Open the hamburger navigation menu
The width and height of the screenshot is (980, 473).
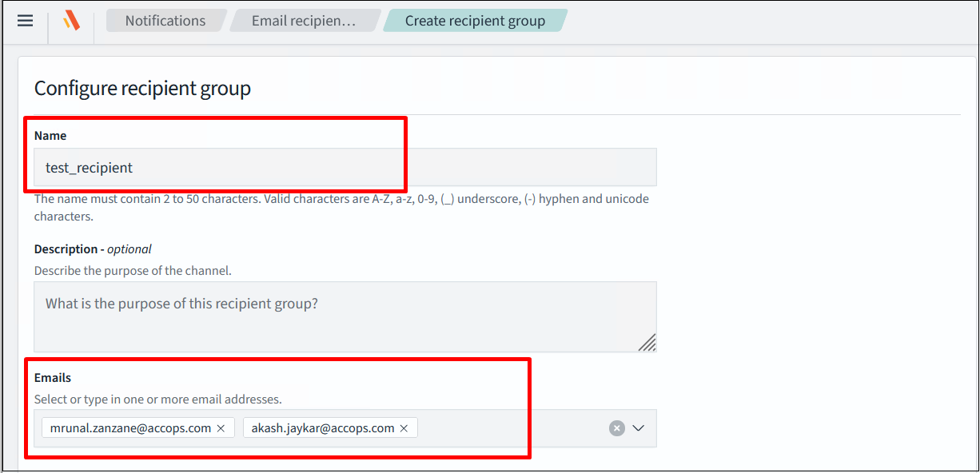[26, 21]
